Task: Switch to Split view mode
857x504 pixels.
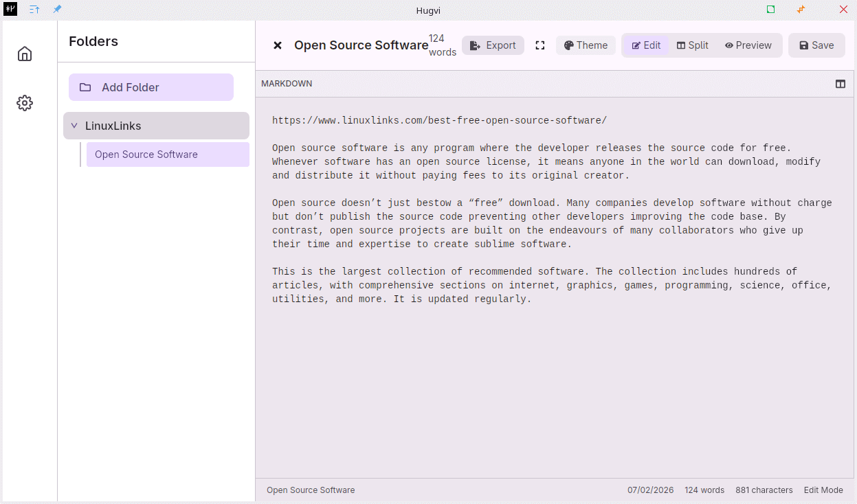Action: (692, 45)
